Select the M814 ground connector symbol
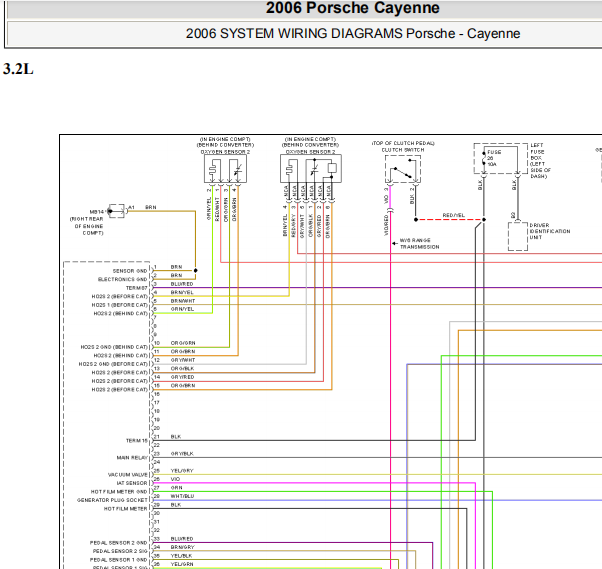Image resolution: width=602 pixels, height=569 pixels. coord(117,211)
